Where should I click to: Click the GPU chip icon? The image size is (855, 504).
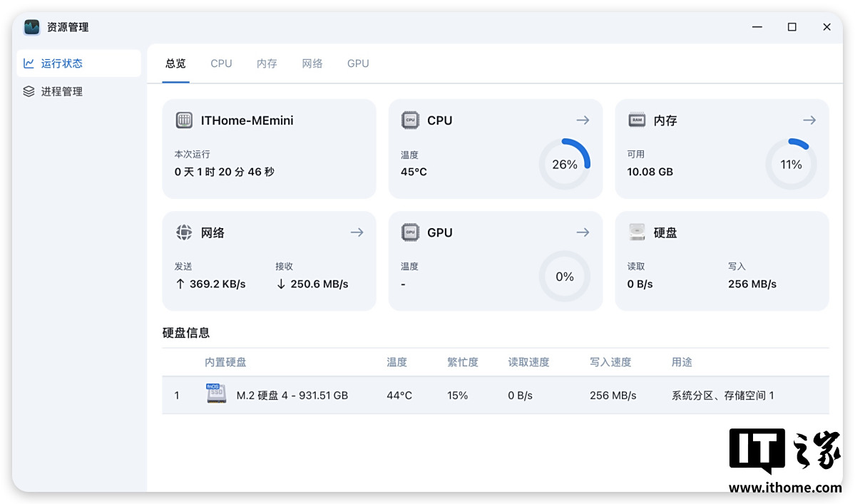point(410,232)
